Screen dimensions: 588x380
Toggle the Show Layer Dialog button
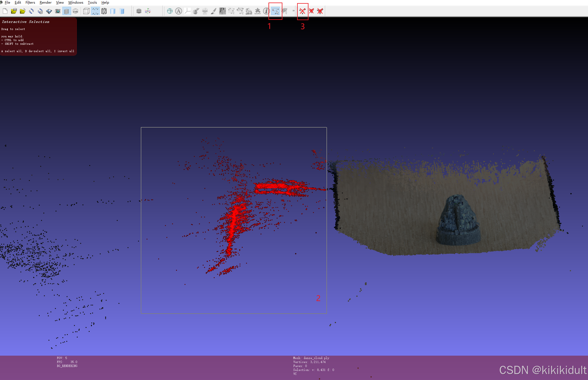[66, 11]
